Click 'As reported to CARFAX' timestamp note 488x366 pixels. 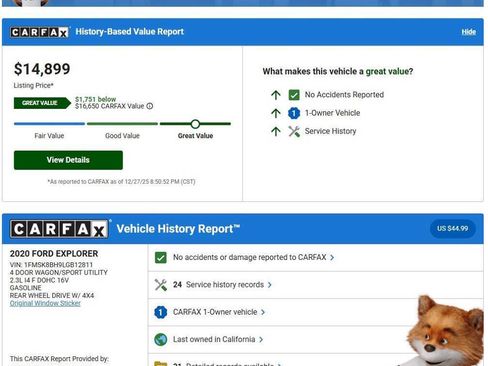click(x=121, y=182)
